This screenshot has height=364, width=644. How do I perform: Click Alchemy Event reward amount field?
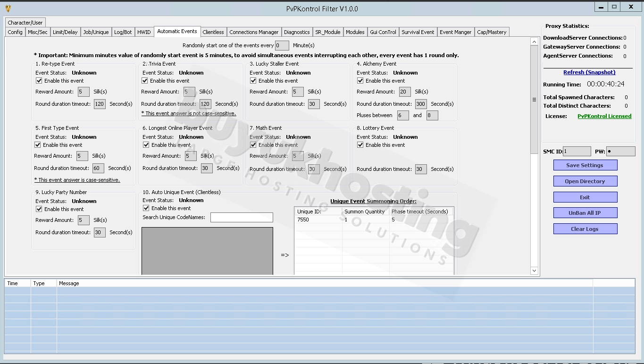(405, 92)
